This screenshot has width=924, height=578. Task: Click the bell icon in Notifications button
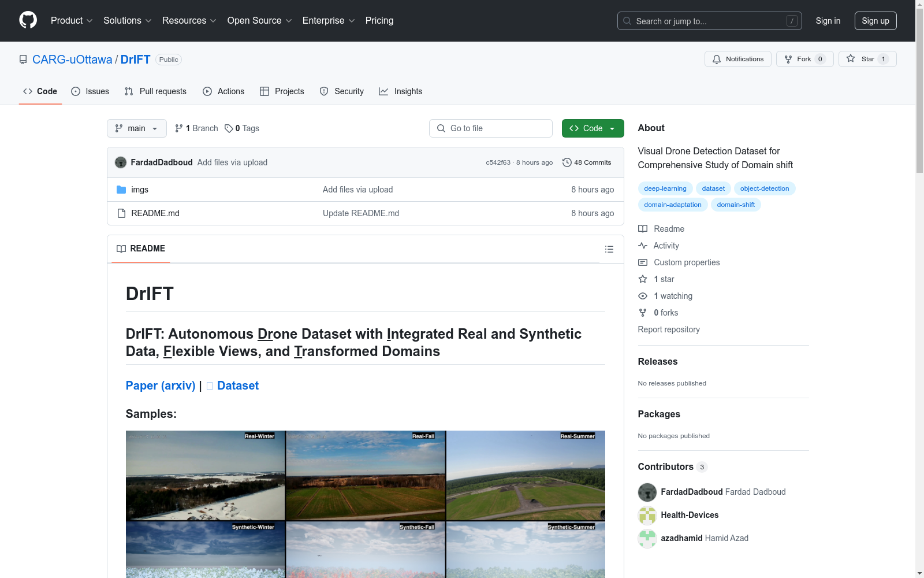coord(717,59)
